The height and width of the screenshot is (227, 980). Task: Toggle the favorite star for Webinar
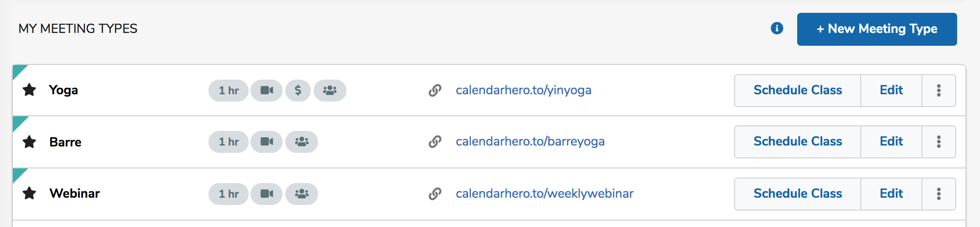(x=29, y=193)
